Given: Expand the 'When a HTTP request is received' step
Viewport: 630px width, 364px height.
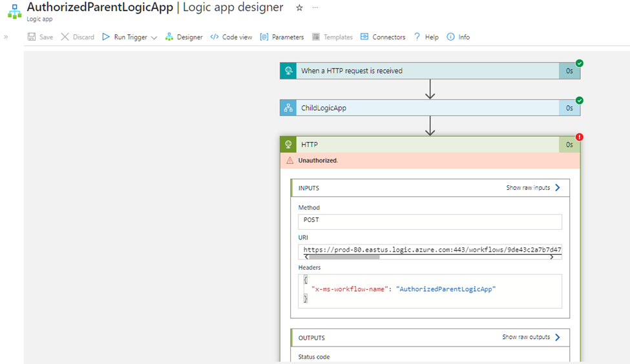Looking at the screenshot, I should (x=430, y=70).
